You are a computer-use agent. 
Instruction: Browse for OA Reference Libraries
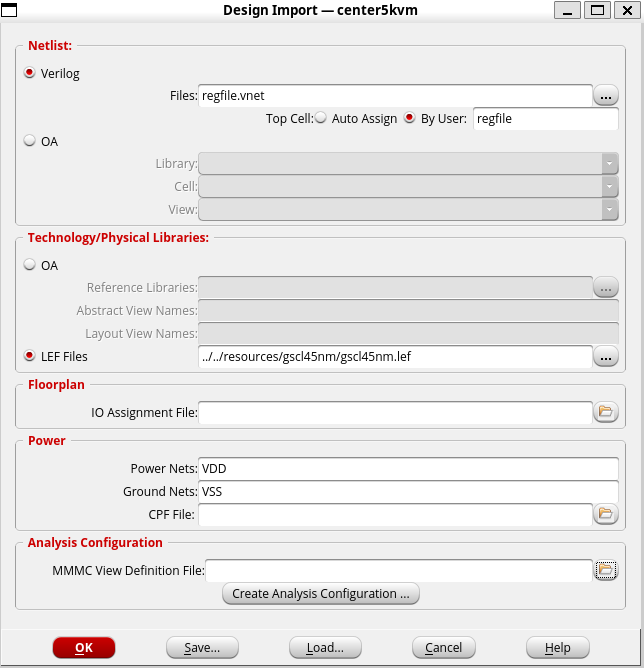606,287
